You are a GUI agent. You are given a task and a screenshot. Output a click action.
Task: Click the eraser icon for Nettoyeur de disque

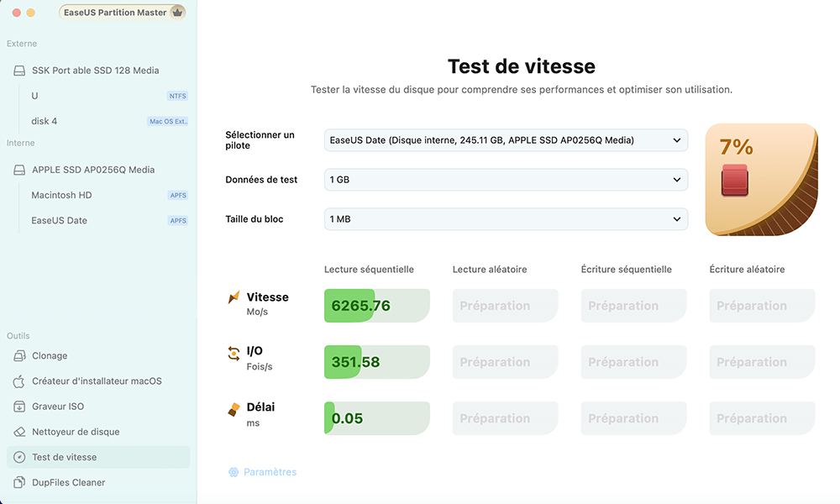pyautogui.click(x=19, y=432)
